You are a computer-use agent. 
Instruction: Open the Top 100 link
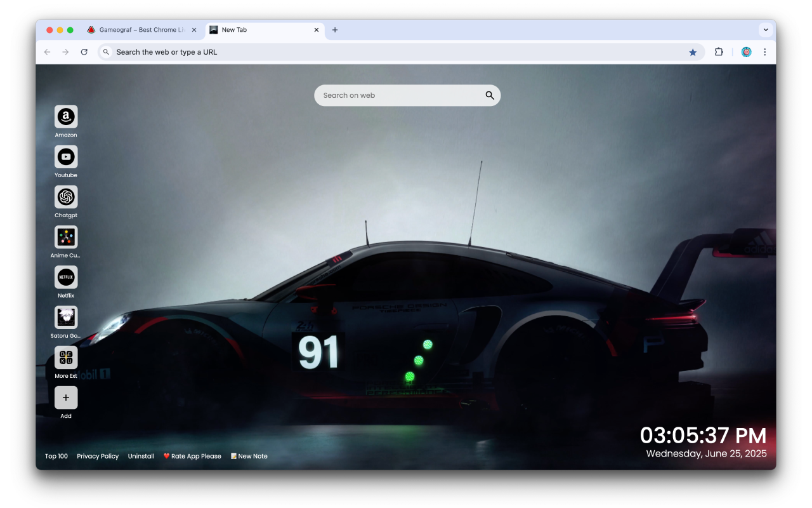pos(56,456)
